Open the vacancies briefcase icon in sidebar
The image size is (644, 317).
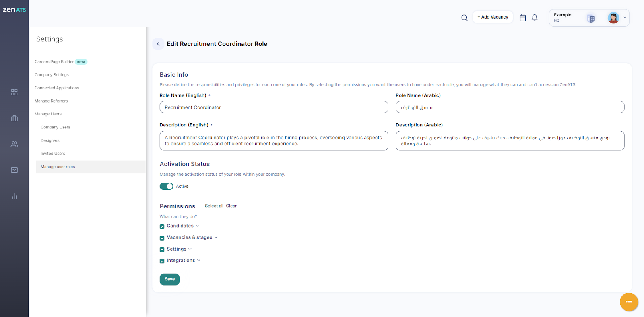[x=14, y=118]
